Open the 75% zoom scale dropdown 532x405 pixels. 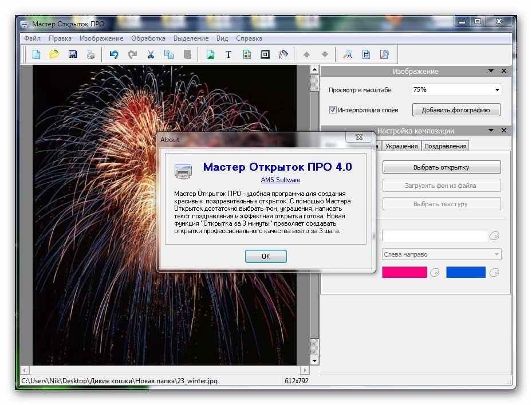coord(497,90)
